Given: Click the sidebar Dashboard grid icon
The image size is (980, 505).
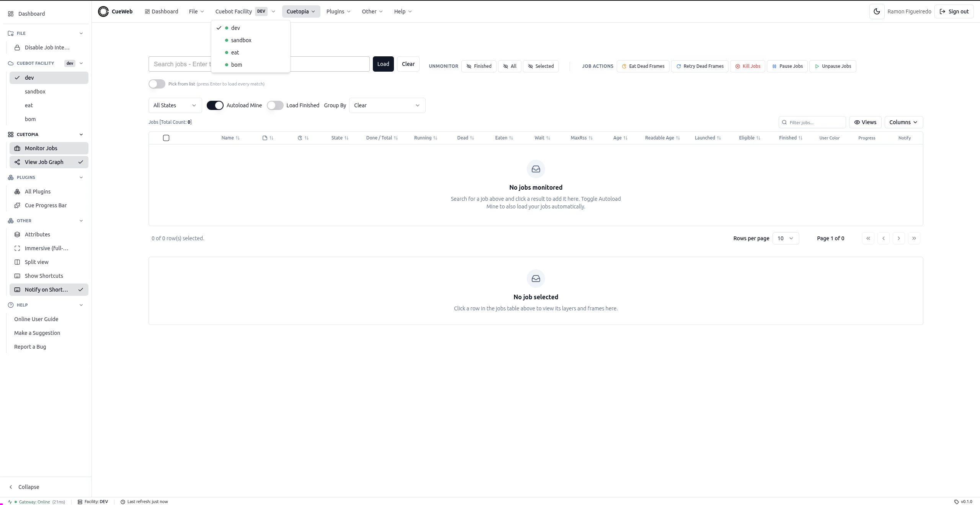Looking at the screenshot, I should click(11, 14).
